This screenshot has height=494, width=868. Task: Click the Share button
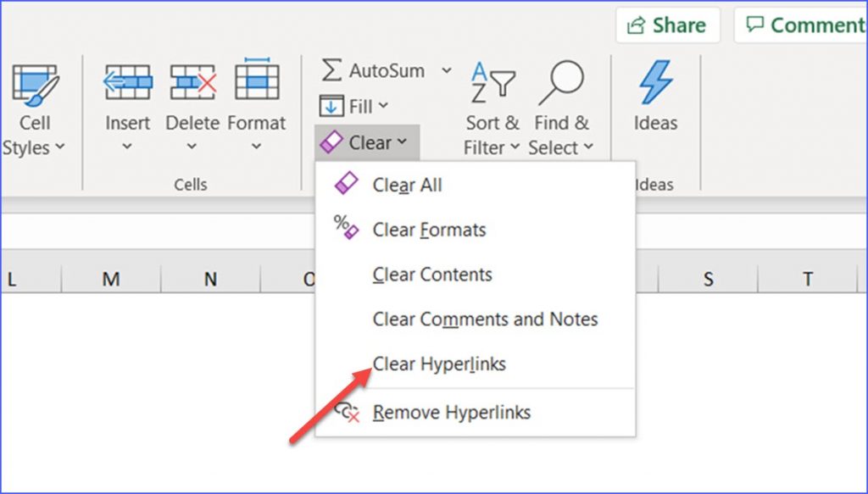click(667, 25)
